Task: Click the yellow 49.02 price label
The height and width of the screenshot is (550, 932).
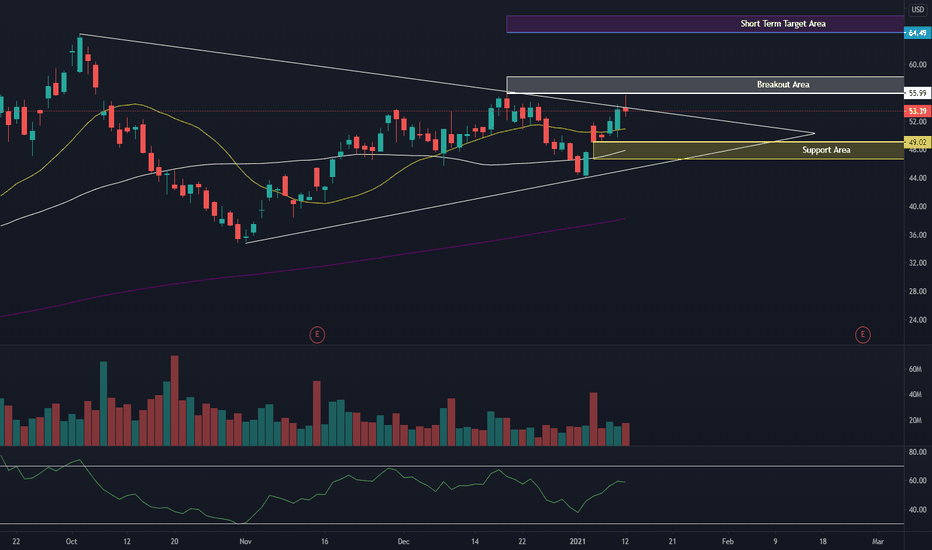Action: coord(917,142)
